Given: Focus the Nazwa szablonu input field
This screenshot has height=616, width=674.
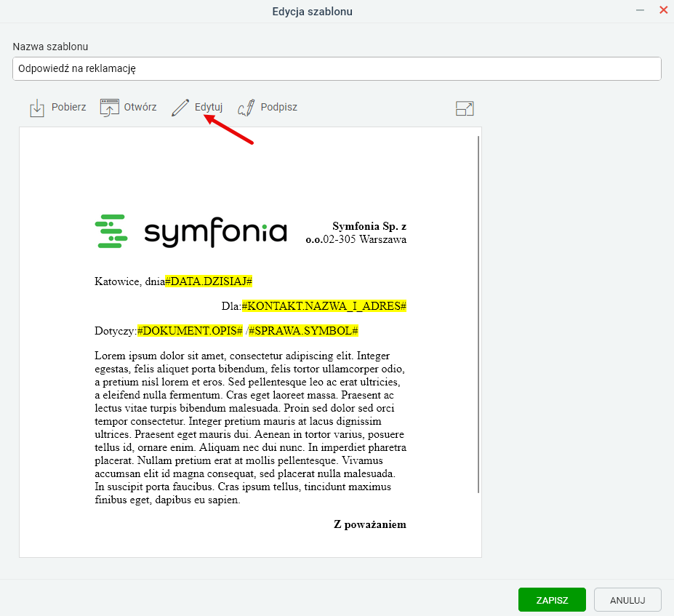Looking at the screenshot, I should click(x=337, y=68).
